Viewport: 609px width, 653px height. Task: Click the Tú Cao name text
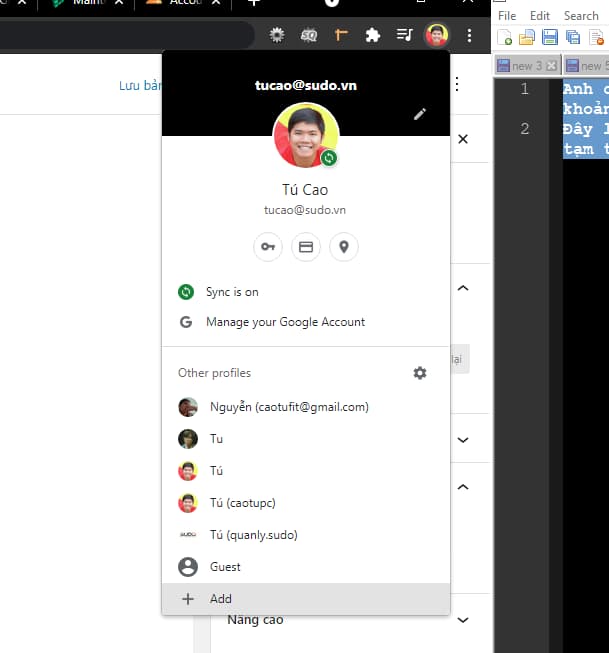pyautogui.click(x=305, y=190)
